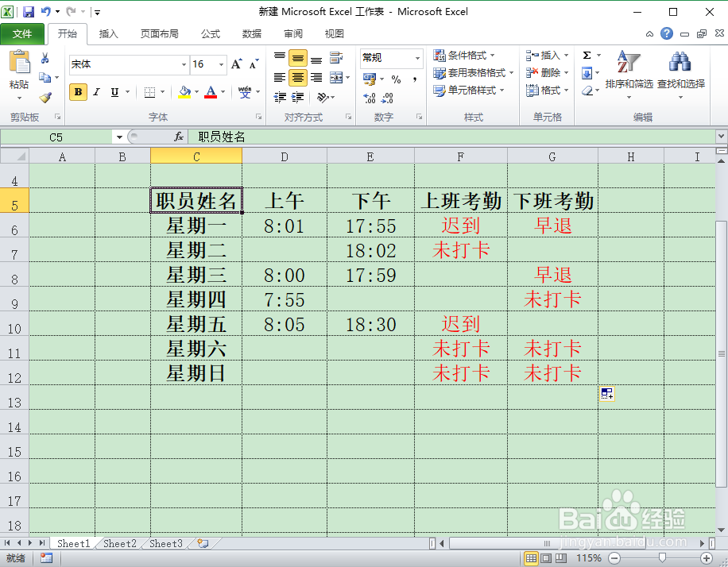Toggle Bottom Align button

[x=316, y=58]
